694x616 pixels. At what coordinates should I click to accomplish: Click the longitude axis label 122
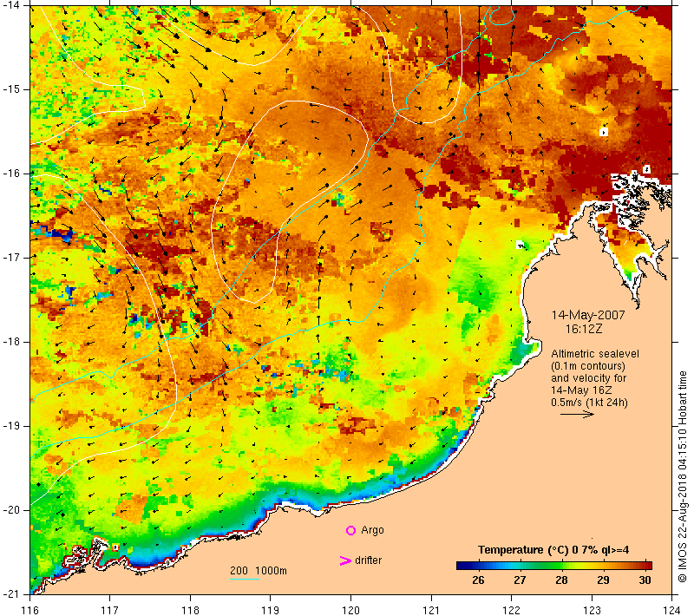click(x=511, y=610)
